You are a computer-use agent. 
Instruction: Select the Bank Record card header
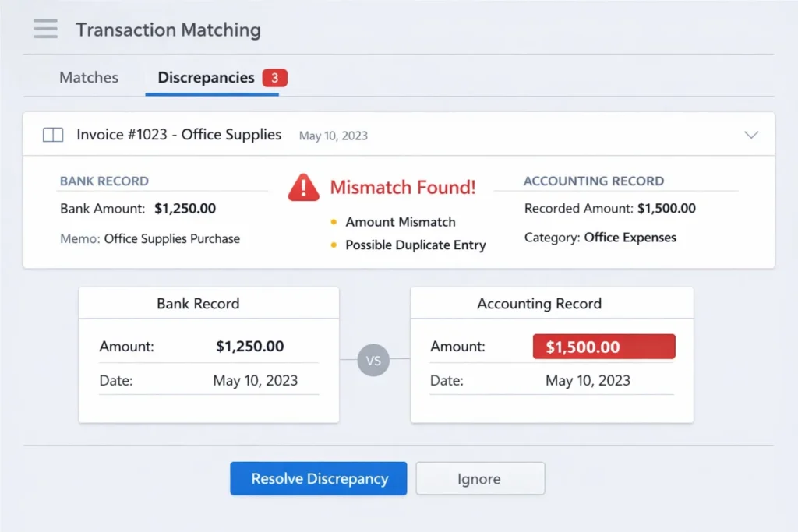point(198,303)
